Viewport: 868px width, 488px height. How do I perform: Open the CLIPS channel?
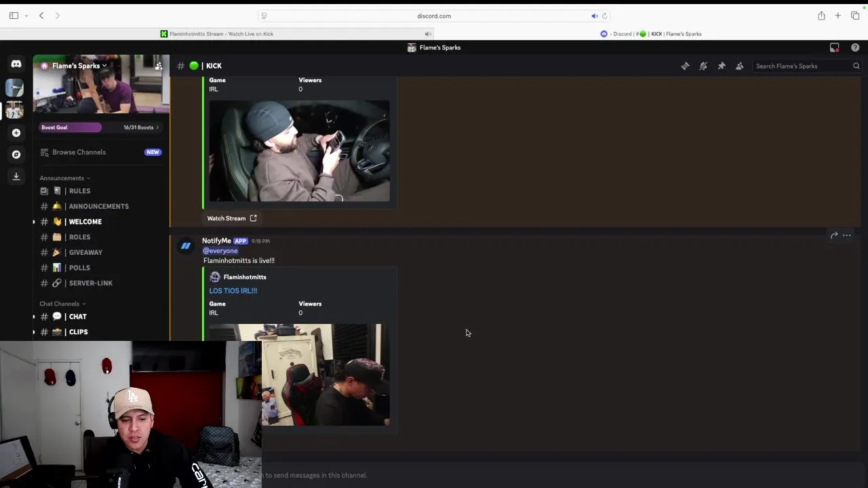pyautogui.click(x=100, y=332)
